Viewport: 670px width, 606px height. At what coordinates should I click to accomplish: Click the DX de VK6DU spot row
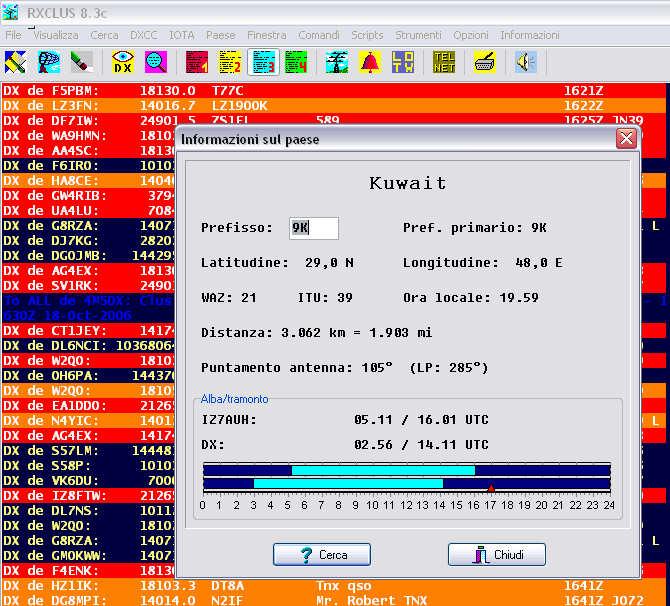[88, 480]
